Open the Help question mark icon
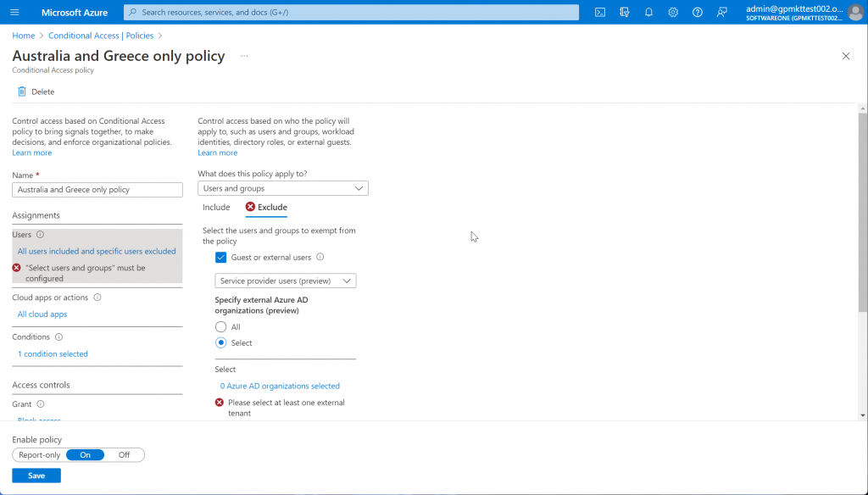868x495 pixels. [x=698, y=12]
